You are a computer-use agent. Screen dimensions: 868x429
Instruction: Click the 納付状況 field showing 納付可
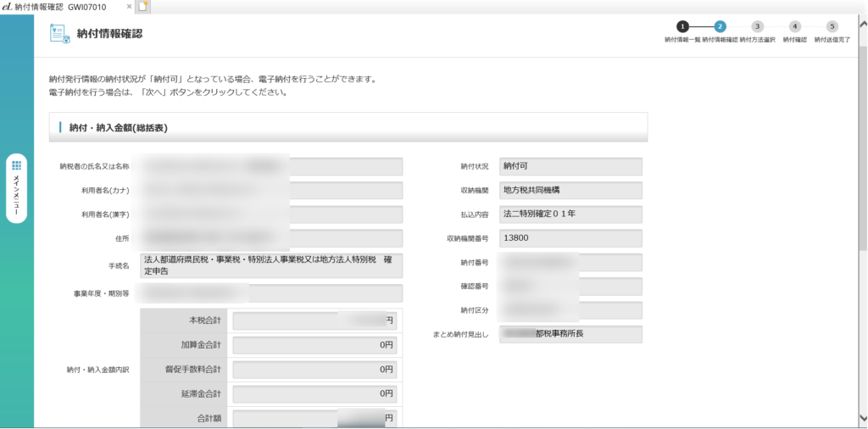570,166
